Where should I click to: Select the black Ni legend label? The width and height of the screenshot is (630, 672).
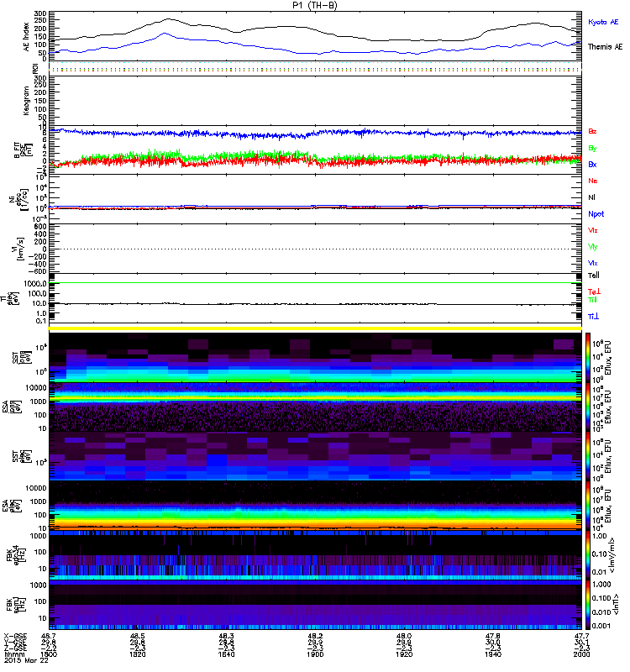point(591,197)
